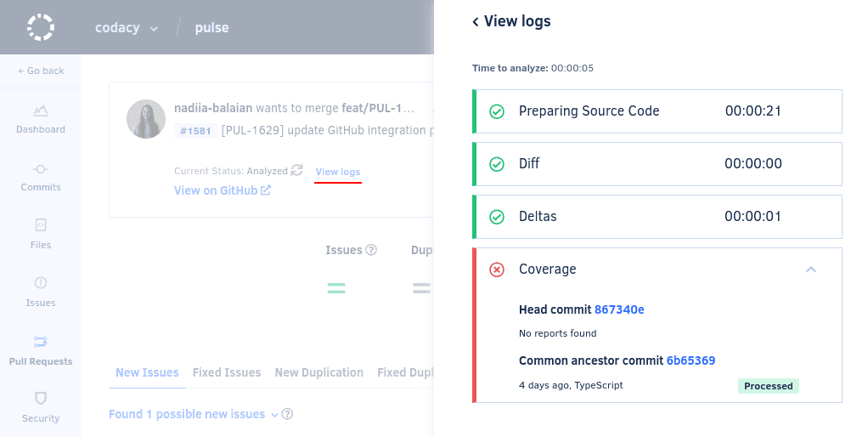Collapse the Coverage section chevron
868x437 pixels.
click(811, 270)
